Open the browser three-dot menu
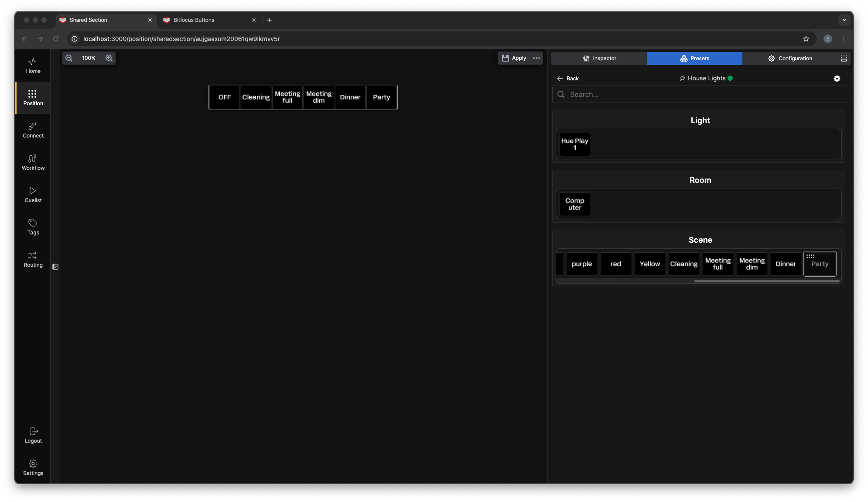This screenshot has height=502, width=868. coord(844,39)
